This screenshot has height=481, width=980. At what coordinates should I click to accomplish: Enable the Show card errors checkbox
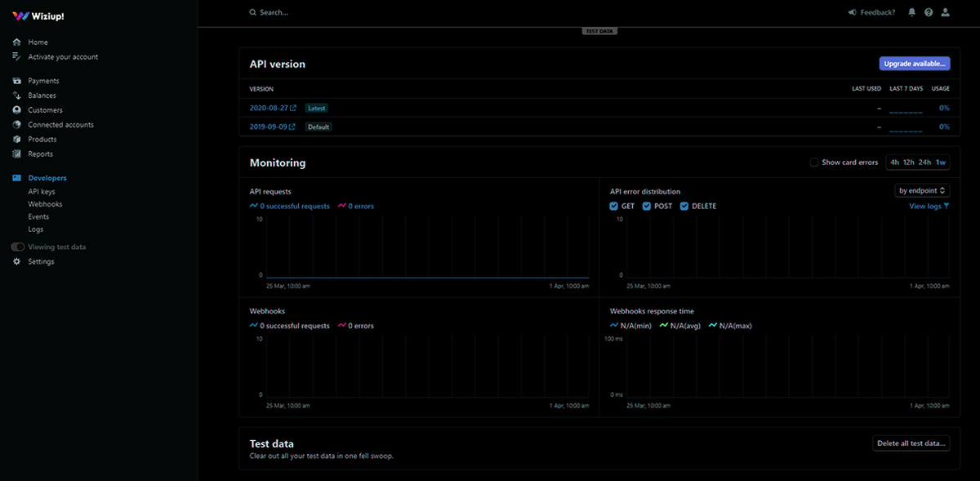pos(813,163)
